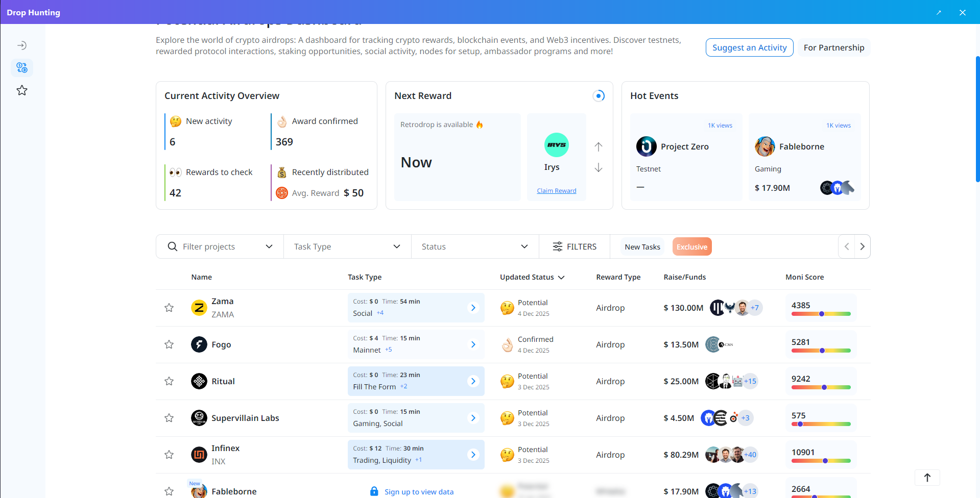The width and height of the screenshot is (980, 498).
Task: Open the drop hunting dashboard sidebar icon
Action: pos(22,67)
